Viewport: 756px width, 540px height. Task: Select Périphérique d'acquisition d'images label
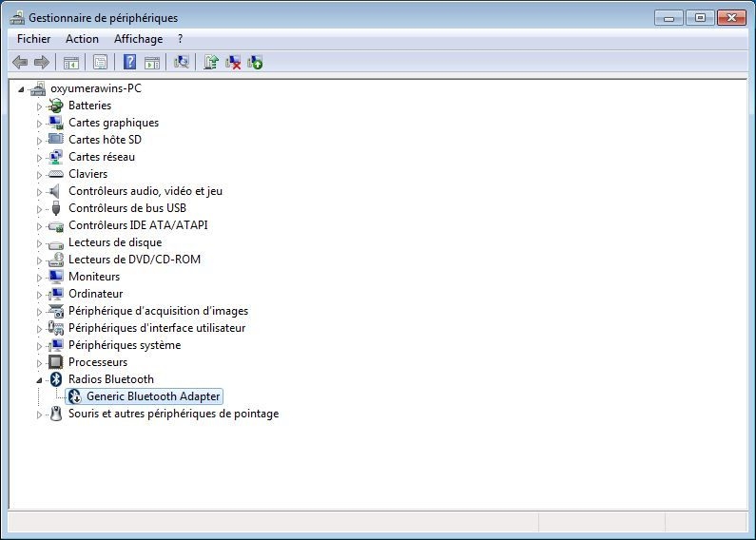coord(158,311)
